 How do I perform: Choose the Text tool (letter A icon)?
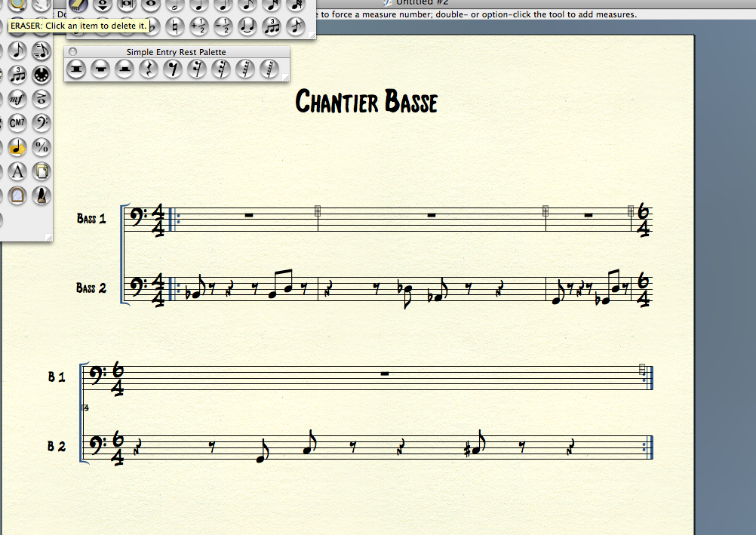coord(17,172)
